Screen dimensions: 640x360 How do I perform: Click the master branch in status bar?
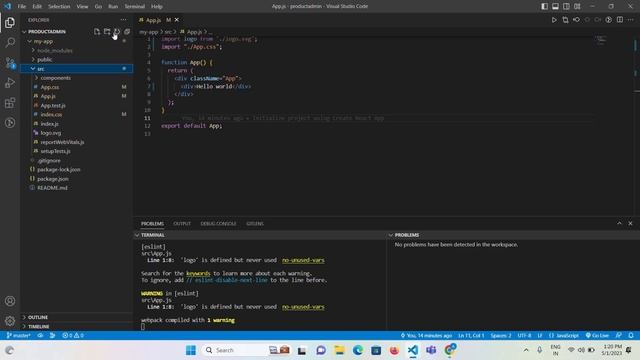pyautogui.click(x=19, y=335)
